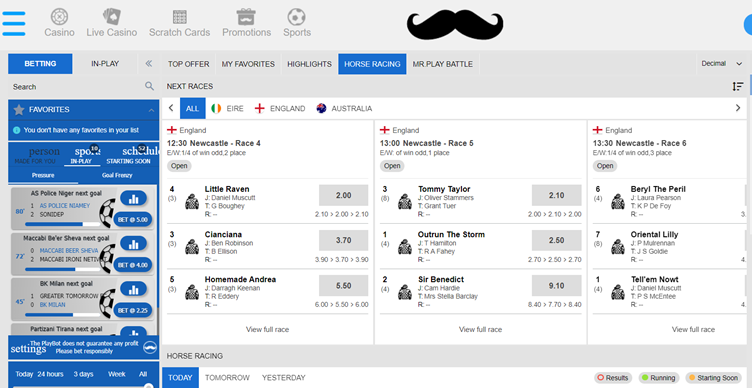
Task: Filter races by Eire flag
Action: (x=216, y=109)
